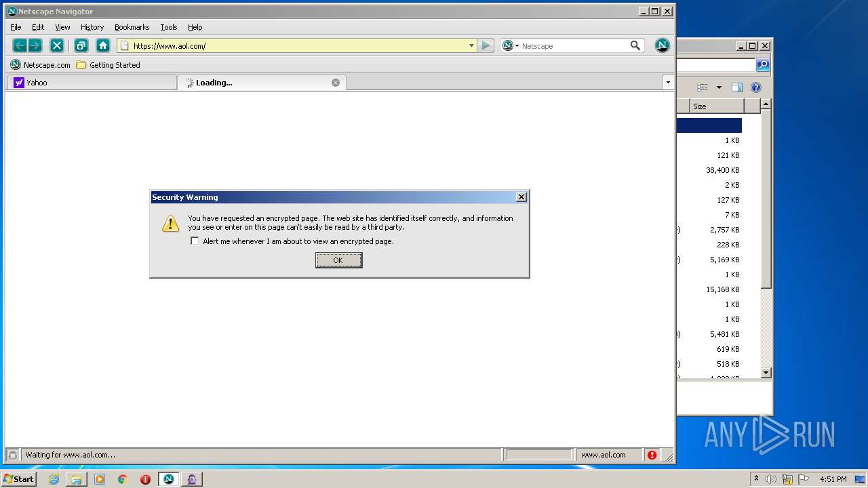
Task: Click the Action Center flag tray icon
Action: tap(804, 479)
